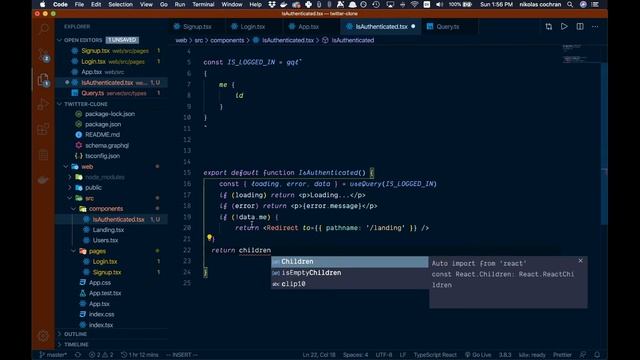
Task: Click the lightbulb quick fix icon
Action: [x=209, y=237]
